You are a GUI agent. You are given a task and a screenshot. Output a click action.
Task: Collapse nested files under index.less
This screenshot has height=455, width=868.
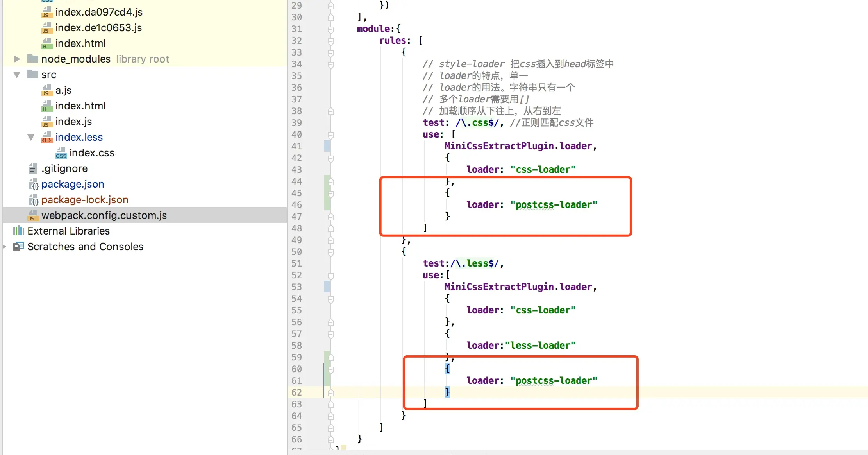pyautogui.click(x=31, y=137)
